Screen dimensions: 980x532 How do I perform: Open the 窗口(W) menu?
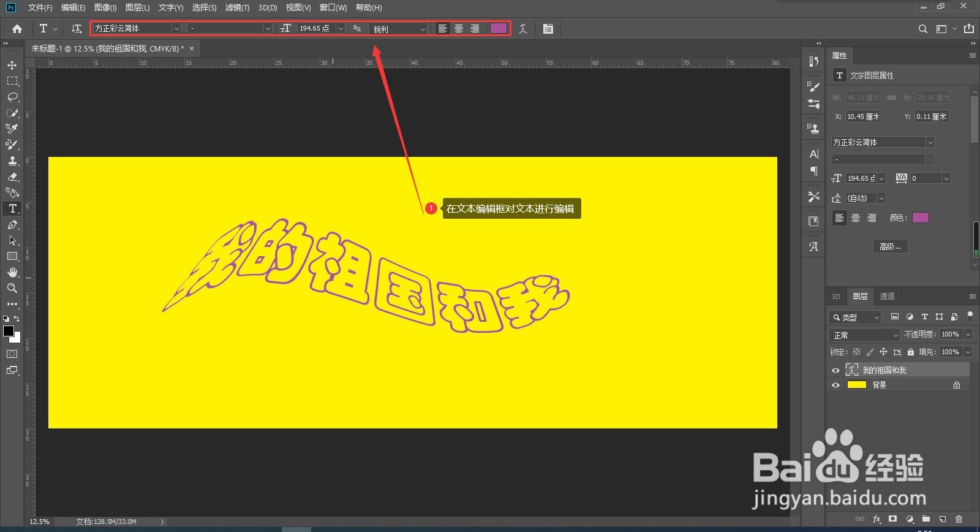(333, 7)
